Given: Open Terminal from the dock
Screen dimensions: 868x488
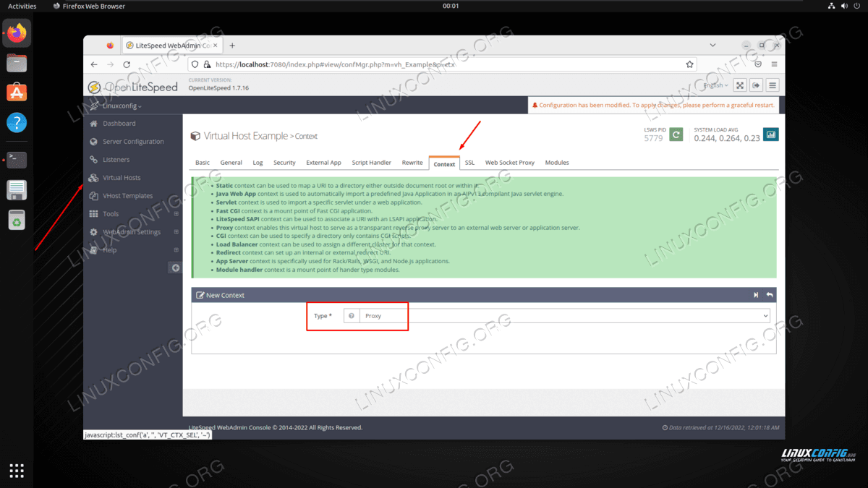Looking at the screenshot, I should tap(17, 160).
